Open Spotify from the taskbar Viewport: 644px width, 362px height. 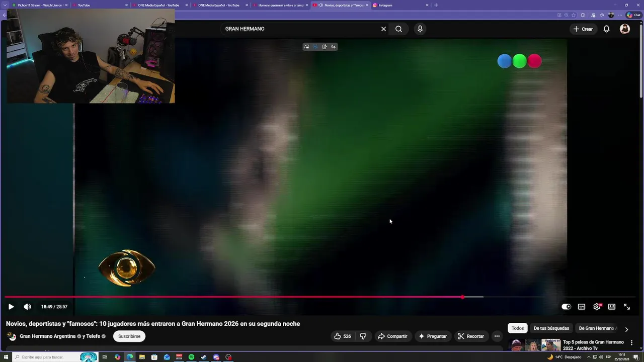coord(191,357)
